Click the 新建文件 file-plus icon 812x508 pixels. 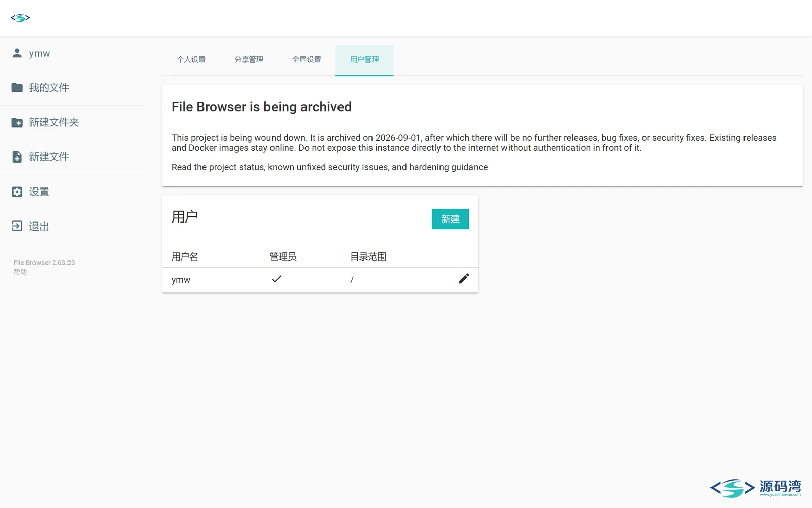[x=17, y=156]
